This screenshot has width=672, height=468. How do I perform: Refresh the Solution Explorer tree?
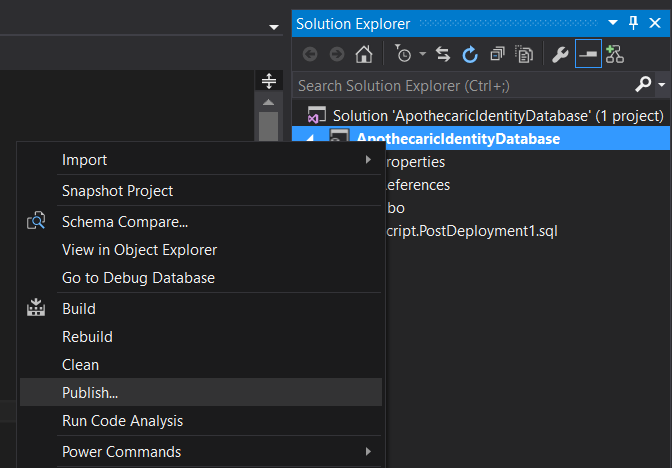[x=470, y=55]
